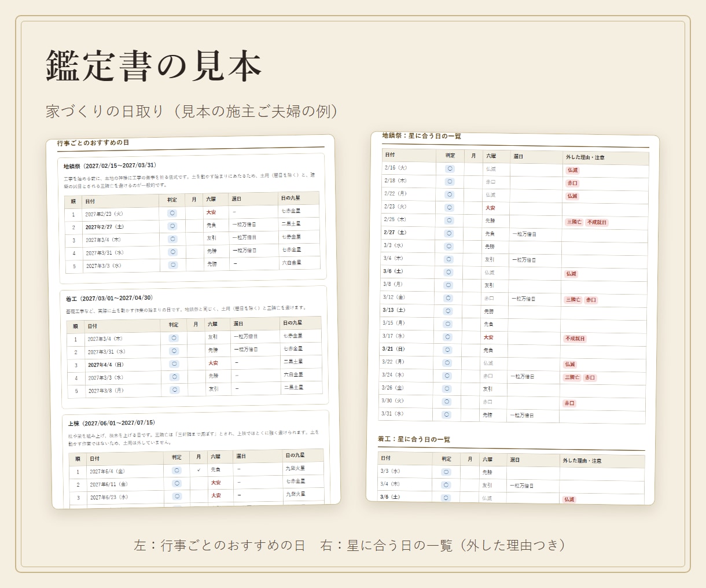Click the ○ mark in the 3/12(金) row
This screenshot has width=706, height=588.
pos(448,298)
